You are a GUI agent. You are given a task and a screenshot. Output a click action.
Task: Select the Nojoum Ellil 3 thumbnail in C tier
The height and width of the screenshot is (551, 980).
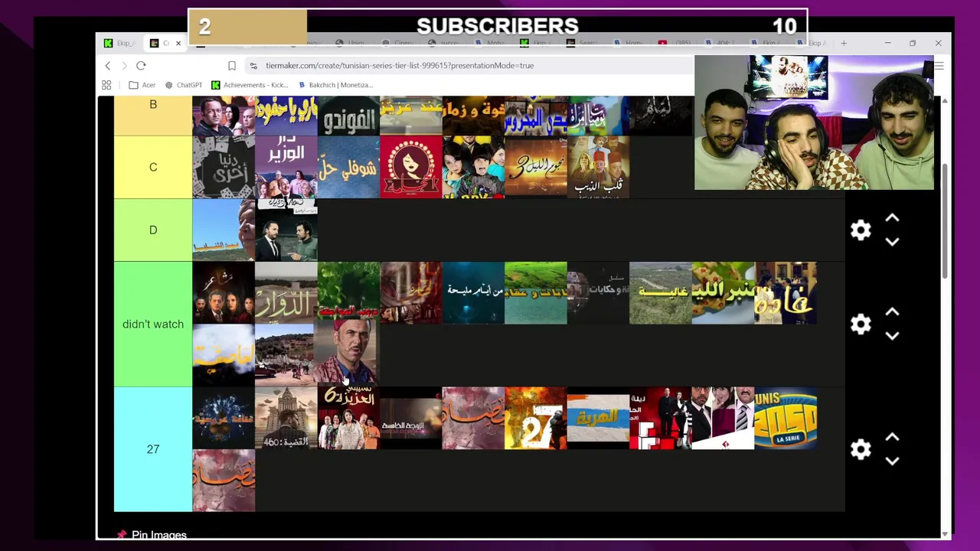coord(536,168)
